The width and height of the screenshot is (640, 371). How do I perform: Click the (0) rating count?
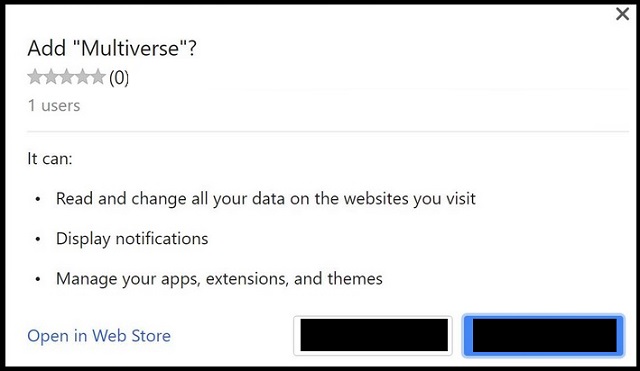coord(119,78)
